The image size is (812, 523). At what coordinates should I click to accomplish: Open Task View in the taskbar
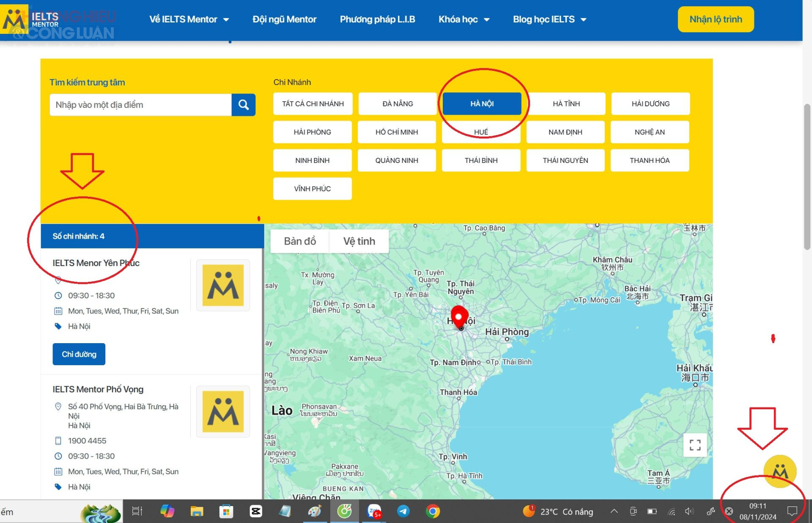click(137, 511)
